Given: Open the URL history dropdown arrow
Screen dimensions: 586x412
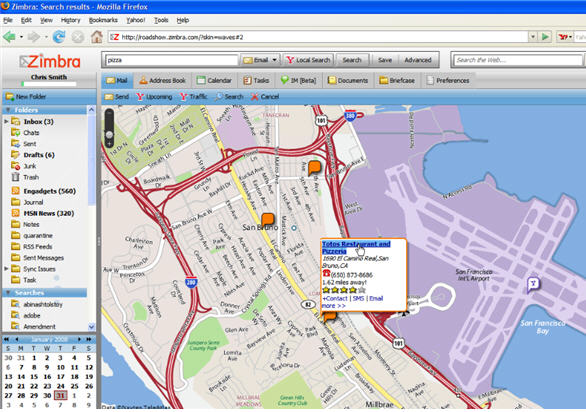Looking at the screenshot, I should [533, 37].
